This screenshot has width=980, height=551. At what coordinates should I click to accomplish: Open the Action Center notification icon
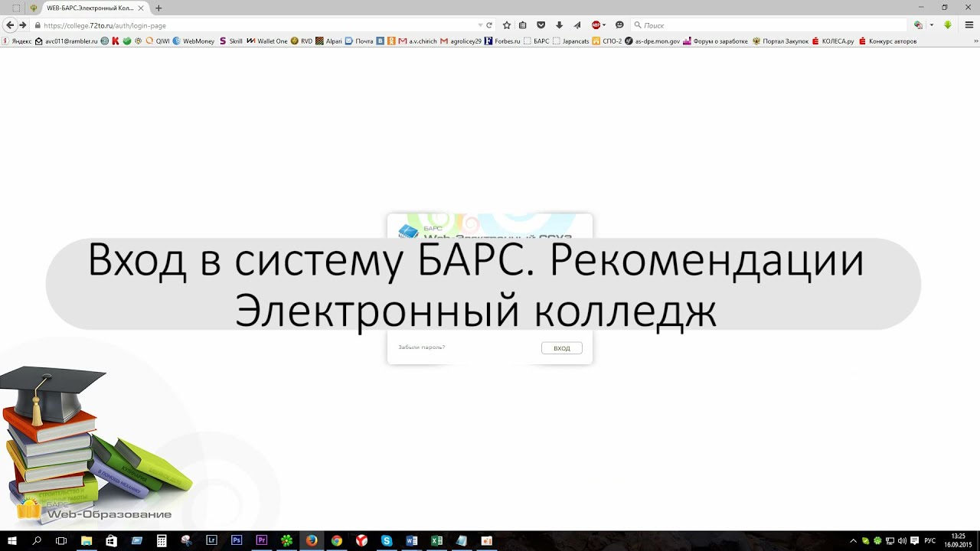(x=914, y=540)
